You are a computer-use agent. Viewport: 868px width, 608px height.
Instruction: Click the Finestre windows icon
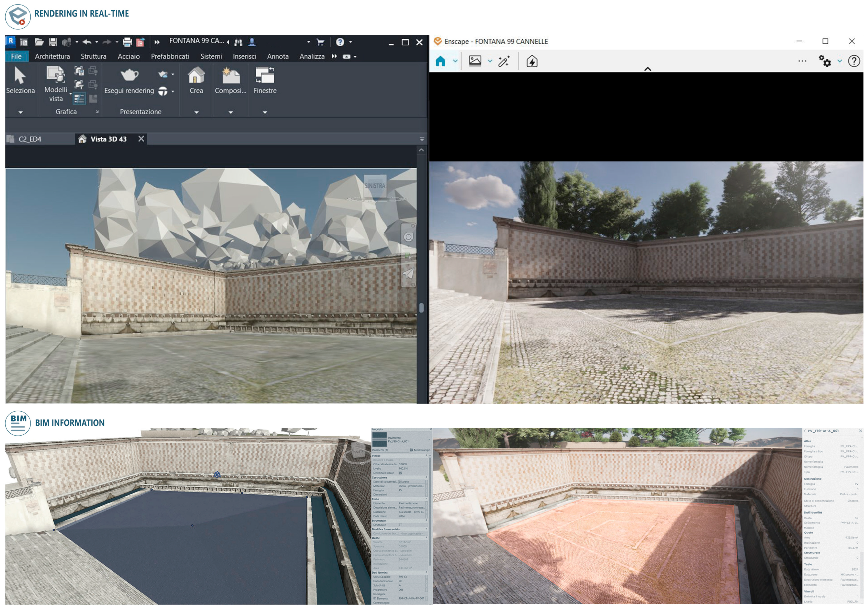265,75
